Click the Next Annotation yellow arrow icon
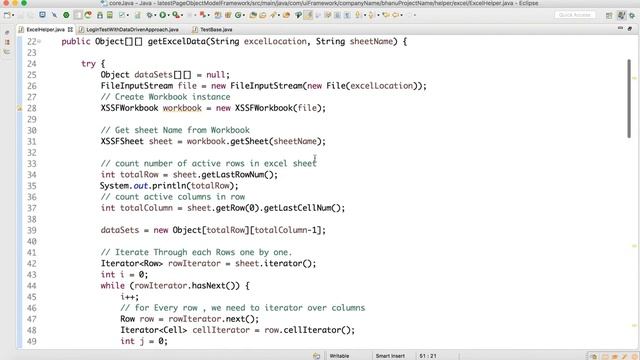Screen dimensions: 640x360 tap(357, 15)
